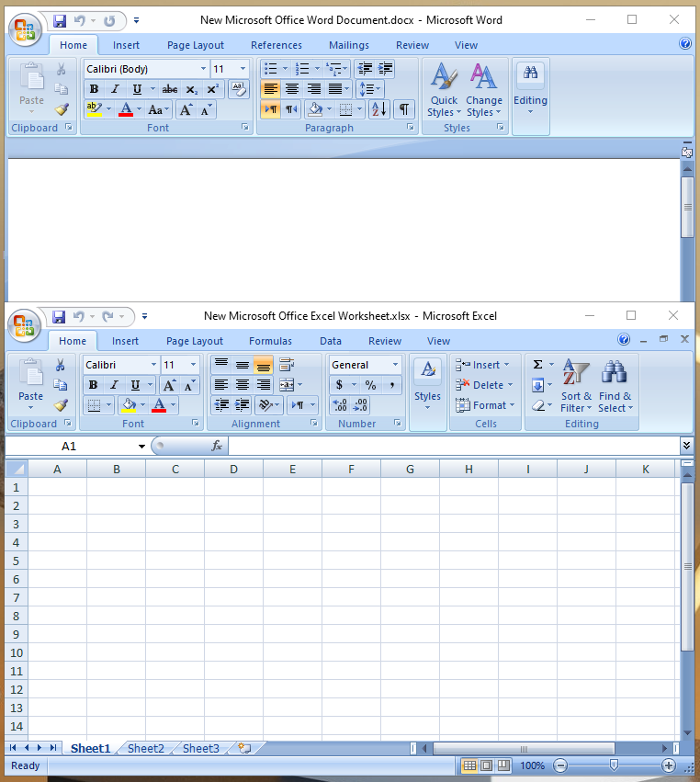Click the Copy icon in Excel's Clipboard group

[x=61, y=384]
